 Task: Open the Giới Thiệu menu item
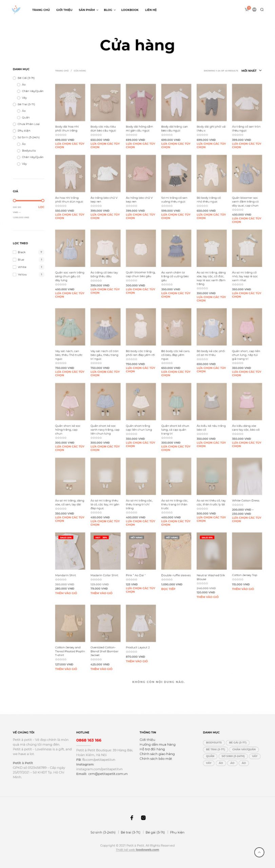(64, 10)
